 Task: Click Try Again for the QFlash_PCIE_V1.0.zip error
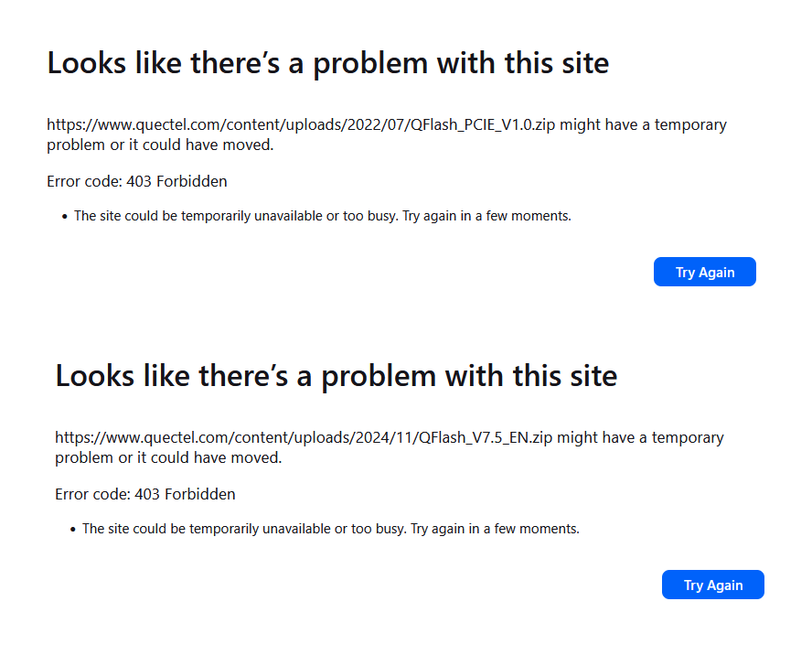[x=704, y=273]
